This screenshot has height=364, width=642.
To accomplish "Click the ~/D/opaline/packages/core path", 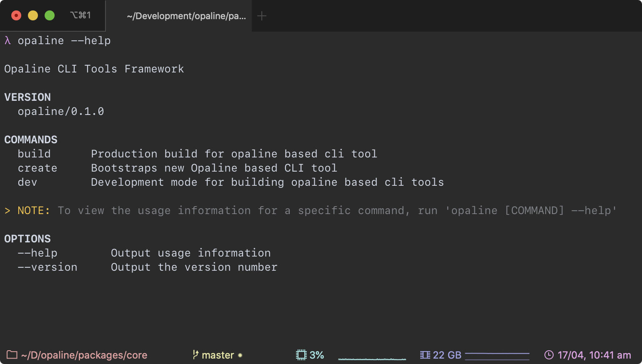I will click(x=84, y=355).
